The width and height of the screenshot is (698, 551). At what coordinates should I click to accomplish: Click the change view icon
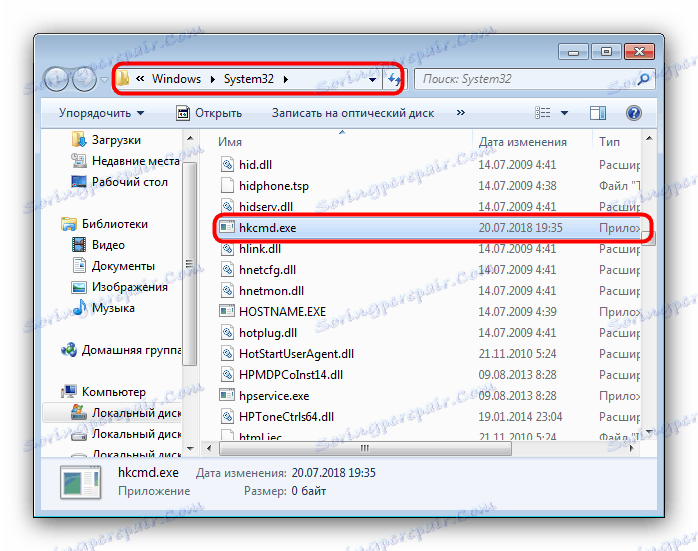[543, 113]
